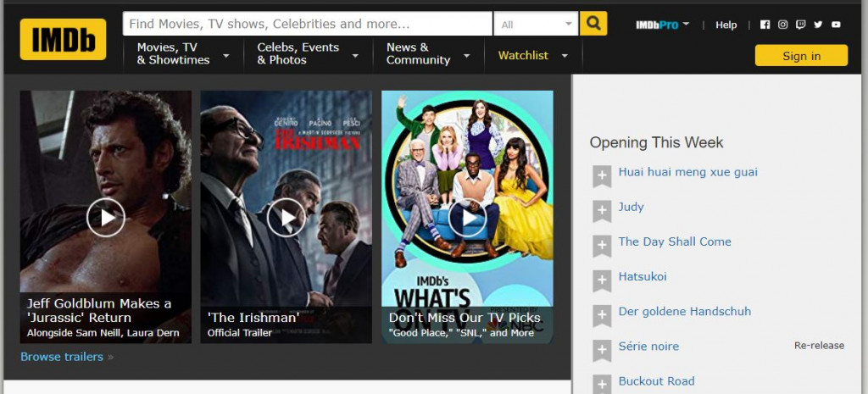868x394 pixels.
Task: Focus the Find Movies search field
Action: coord(307,24)
